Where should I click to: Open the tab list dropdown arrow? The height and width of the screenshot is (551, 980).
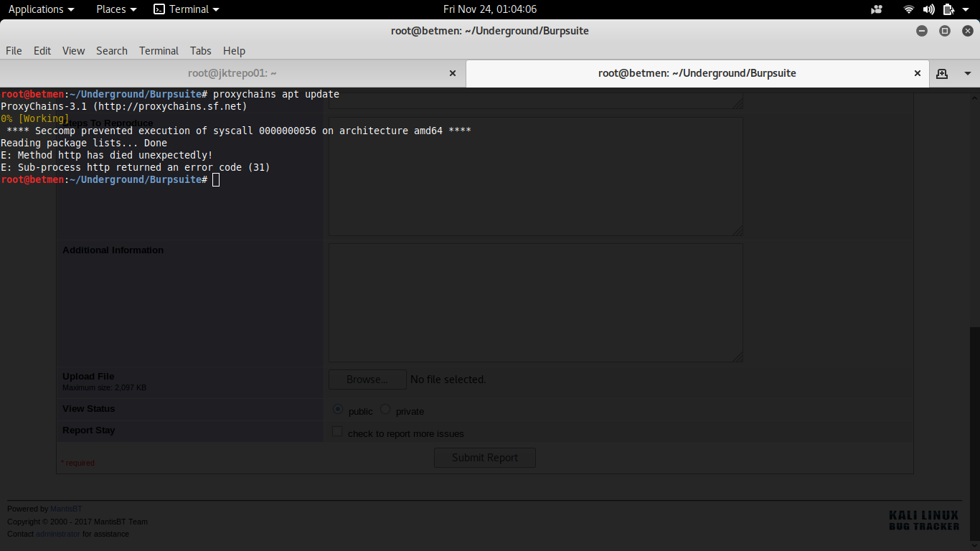coord(967,73)
